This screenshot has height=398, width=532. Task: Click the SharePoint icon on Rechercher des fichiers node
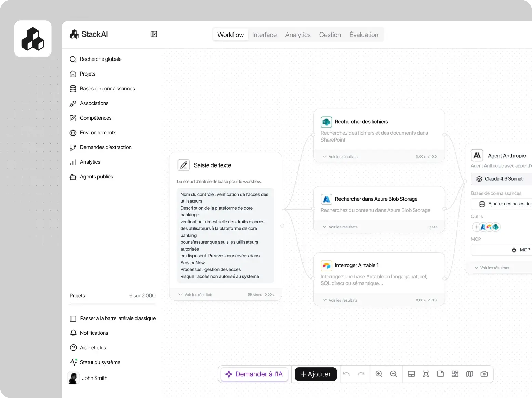327,122
